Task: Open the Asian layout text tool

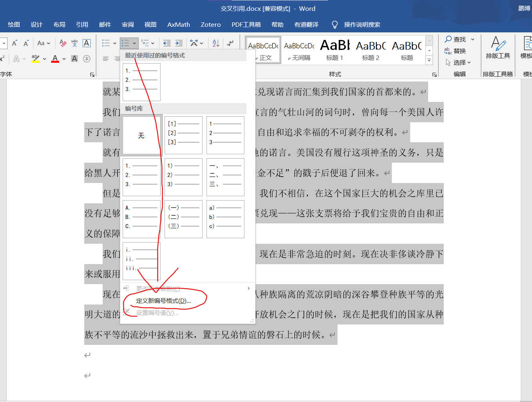Action: 194,43
